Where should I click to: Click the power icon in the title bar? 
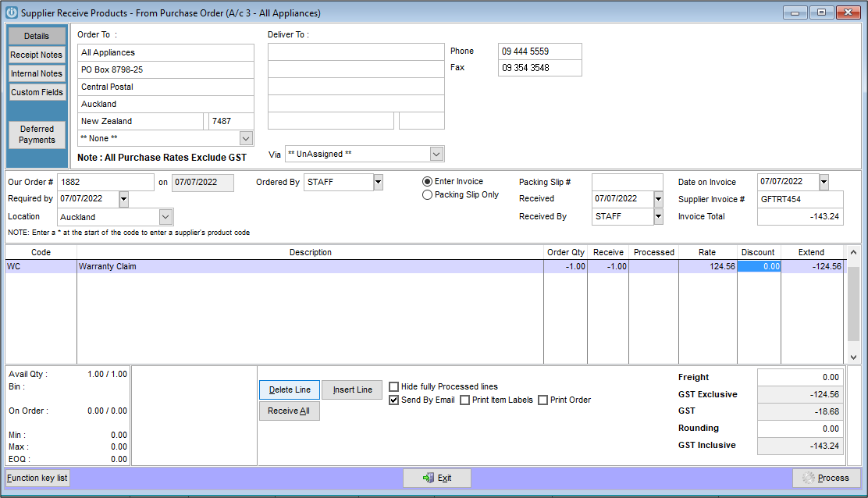10,12
